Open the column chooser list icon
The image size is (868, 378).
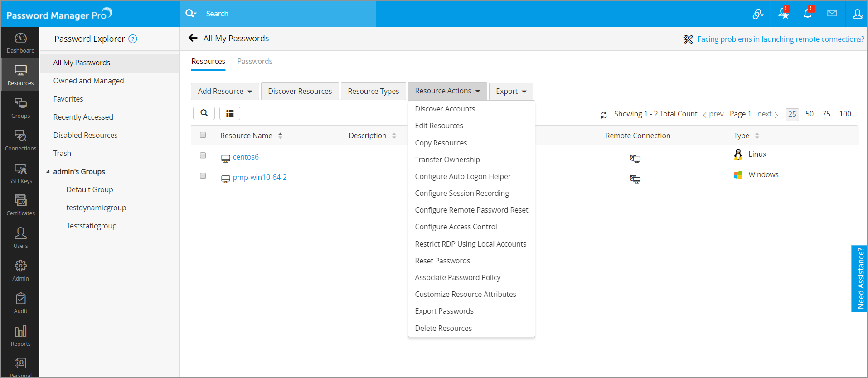[x=230, y=113]
